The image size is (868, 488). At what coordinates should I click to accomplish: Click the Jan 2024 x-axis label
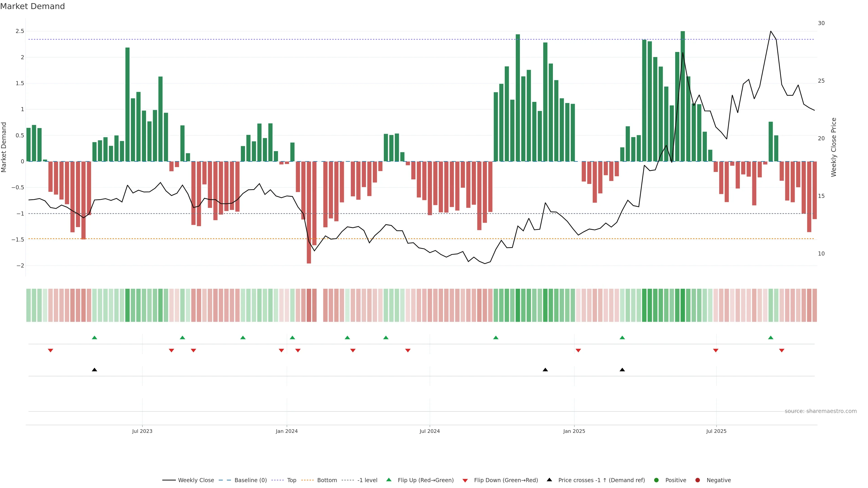[x=286, y=431]
